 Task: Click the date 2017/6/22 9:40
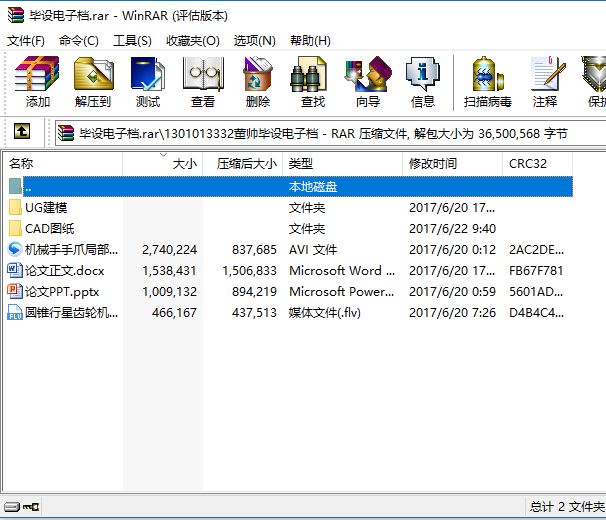pyautogui.click(x=453, y=228)
